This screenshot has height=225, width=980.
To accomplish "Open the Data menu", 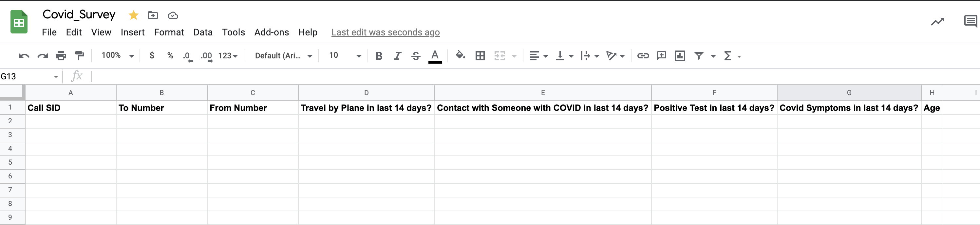I will click(x=203, y=32).
